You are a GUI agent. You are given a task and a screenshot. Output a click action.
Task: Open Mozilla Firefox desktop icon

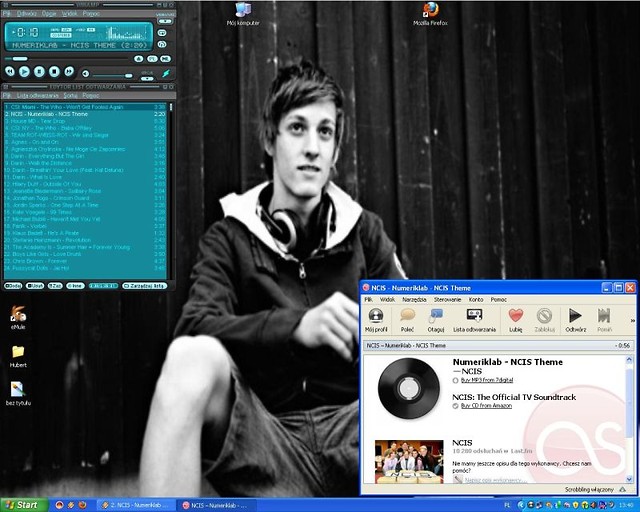pyautogui.click(x=430, y=14)
